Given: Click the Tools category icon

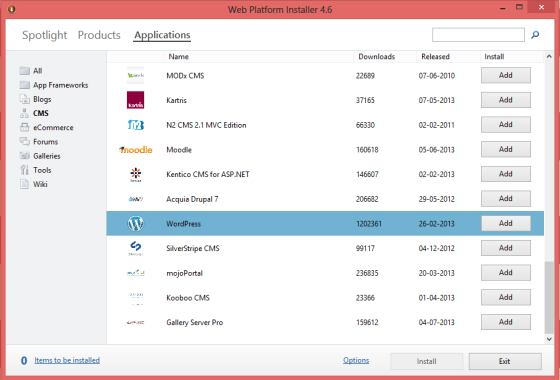Looking at the screenshot, I should (x=24, y=170).
